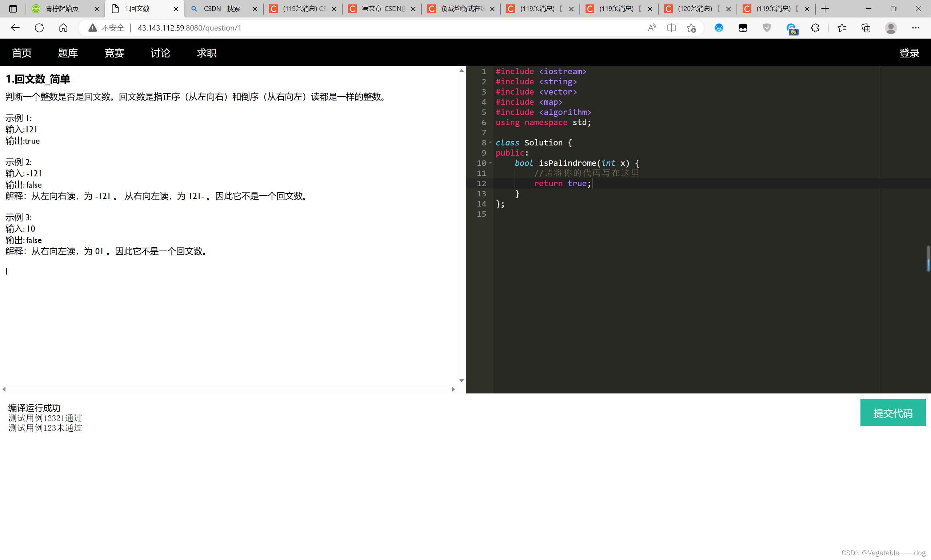Image resolution: width=931 pixels, height=560 pixels.
Task: Click the browser refresh icon
Action: coord(39,28)
